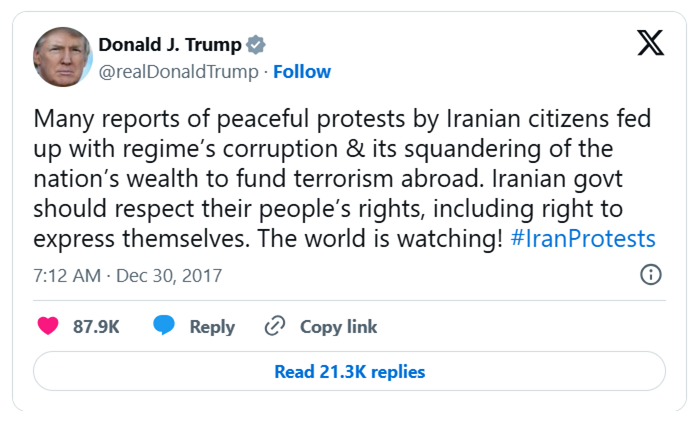Image resolution: width=697 pixels, height=427 pixels.
Task: Click 'The world is watching!' sentence
Action: click(403, 239)
